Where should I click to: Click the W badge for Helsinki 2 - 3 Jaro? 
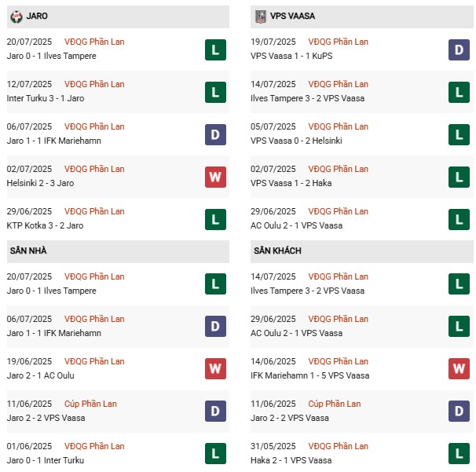click(x=215, y=177)
